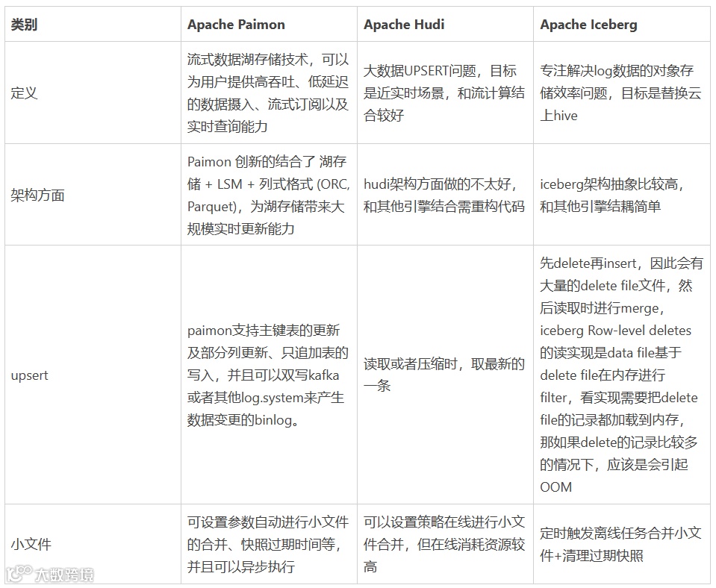Select Iceberg definition cell starting 专注解决log数据
The image size is (716, 588).
tap(620, 93)
